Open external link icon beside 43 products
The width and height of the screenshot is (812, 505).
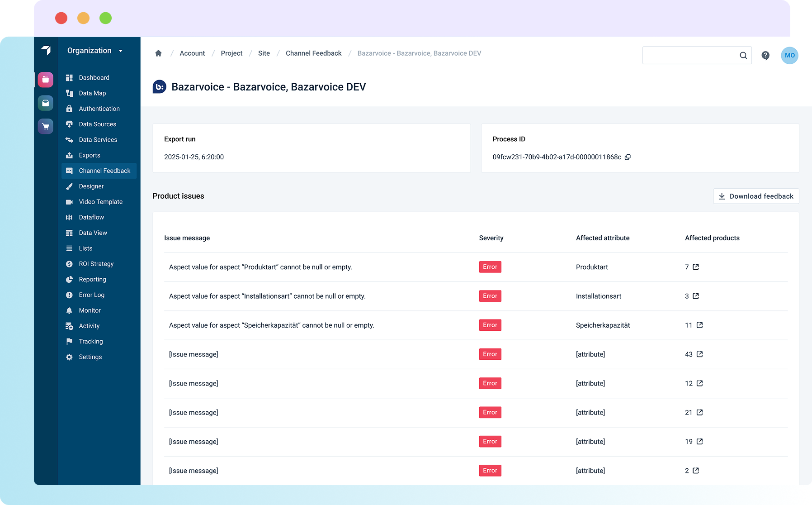[699, 354]
